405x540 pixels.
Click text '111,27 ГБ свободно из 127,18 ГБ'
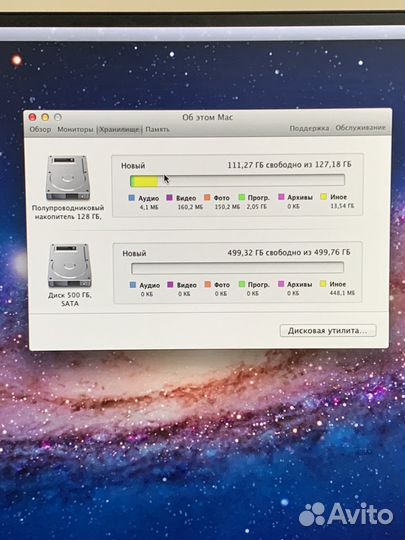click(x=289, y=165)
